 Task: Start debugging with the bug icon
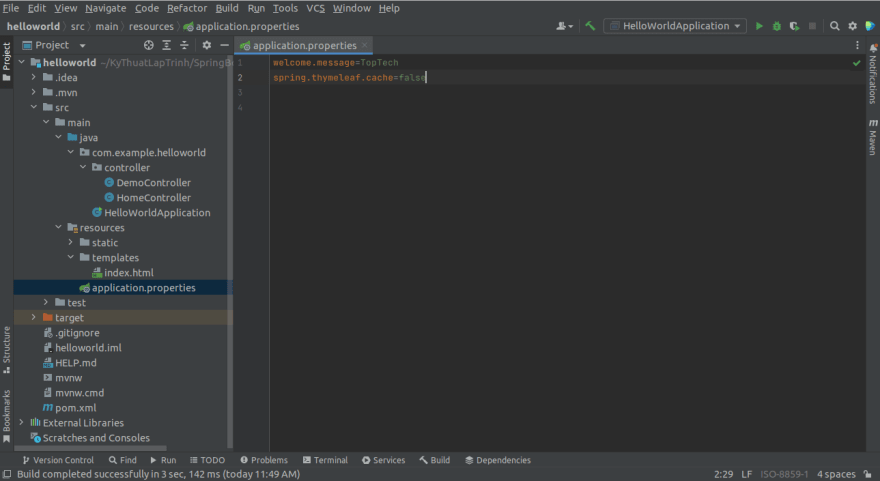click(777, 26)
